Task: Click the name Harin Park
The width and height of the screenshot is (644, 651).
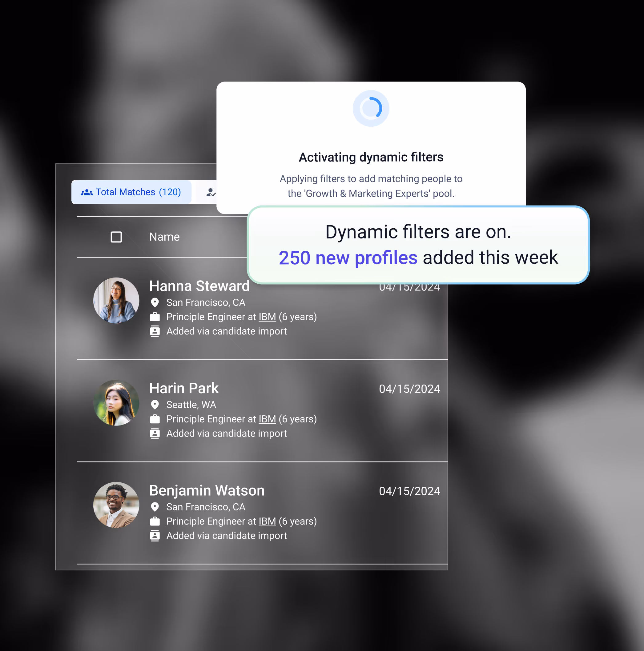Action: [x=184, y=388]
